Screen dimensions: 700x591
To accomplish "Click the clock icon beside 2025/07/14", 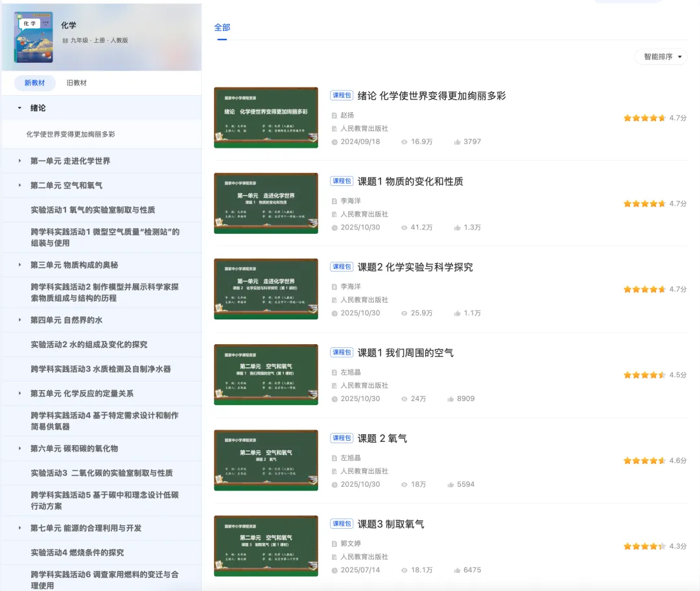I will pyautogui.click(x=334, y=570).
